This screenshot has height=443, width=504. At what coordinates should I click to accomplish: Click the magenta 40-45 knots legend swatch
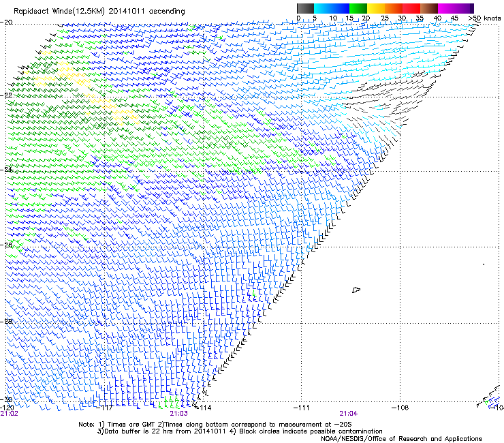click(447, 8)
